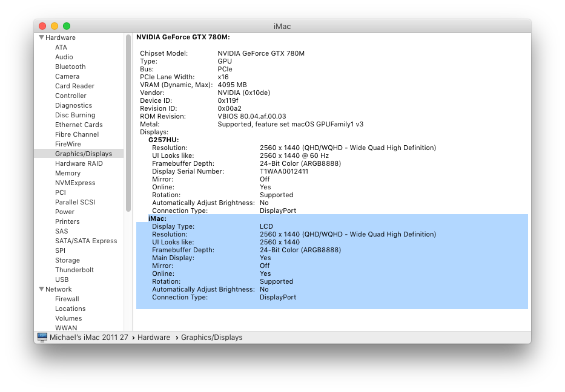Click the serial number T1WAA0012411

pos(284,171)
